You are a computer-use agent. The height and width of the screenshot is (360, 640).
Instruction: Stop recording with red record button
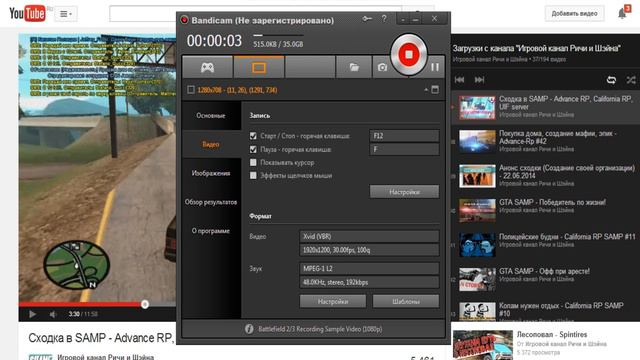click(x=409, y=54)
